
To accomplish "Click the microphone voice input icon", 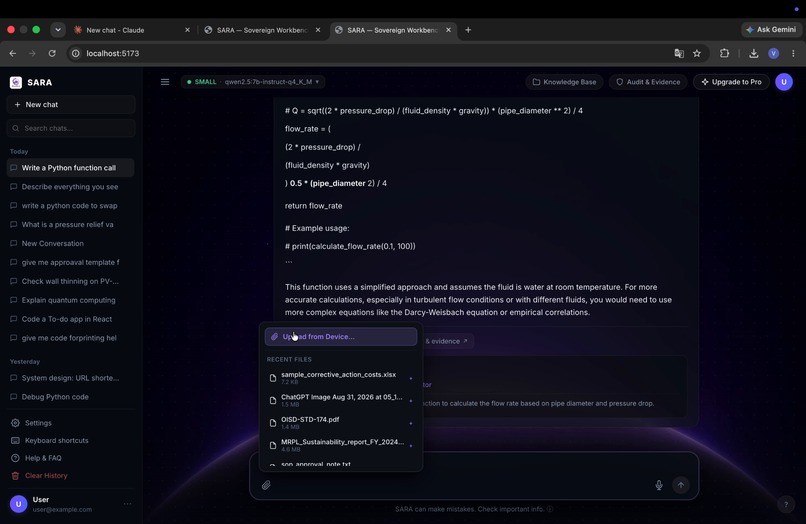I will point(659,485).
